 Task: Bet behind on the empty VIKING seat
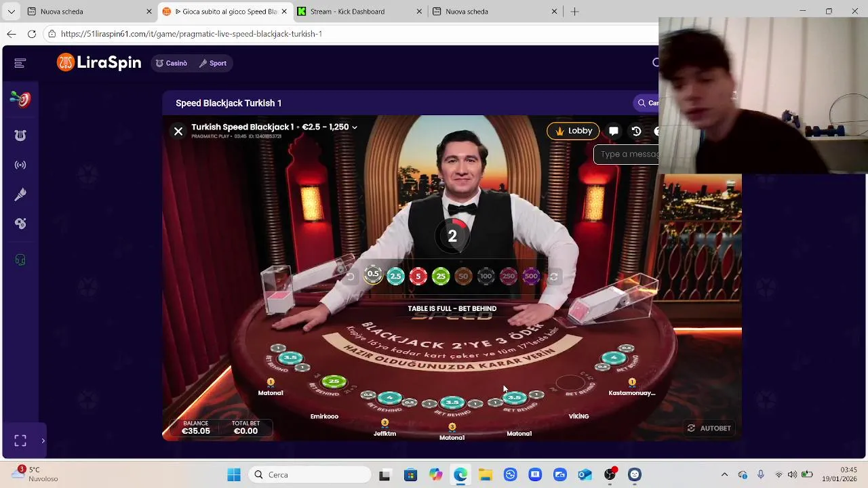[570, 384]
